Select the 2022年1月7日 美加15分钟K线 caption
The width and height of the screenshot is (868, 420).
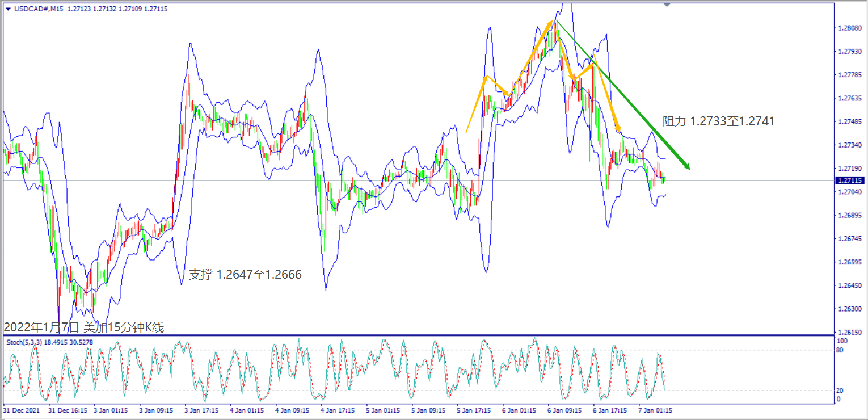(84, 327)
